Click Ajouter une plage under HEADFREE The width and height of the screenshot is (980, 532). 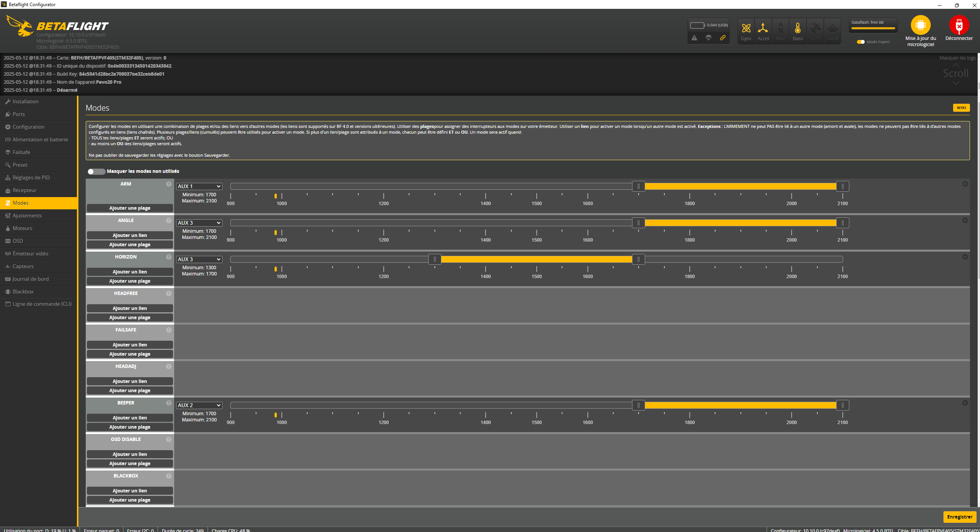(x=130, y=318)
